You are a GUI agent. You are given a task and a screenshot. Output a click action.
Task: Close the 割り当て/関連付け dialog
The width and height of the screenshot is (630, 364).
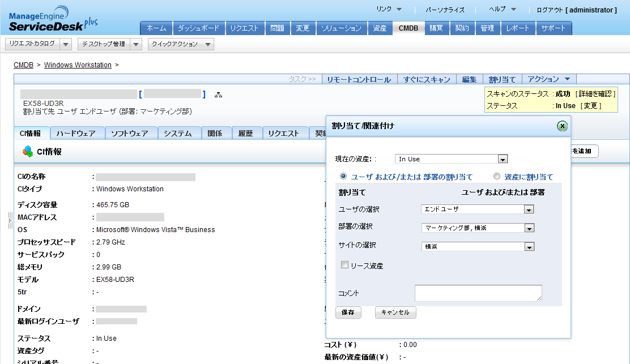(562, 126)
